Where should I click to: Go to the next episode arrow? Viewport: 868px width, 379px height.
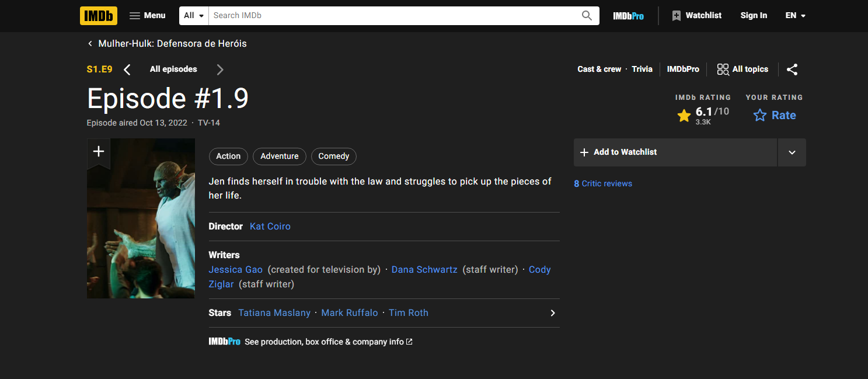click(x=220, y=69)
